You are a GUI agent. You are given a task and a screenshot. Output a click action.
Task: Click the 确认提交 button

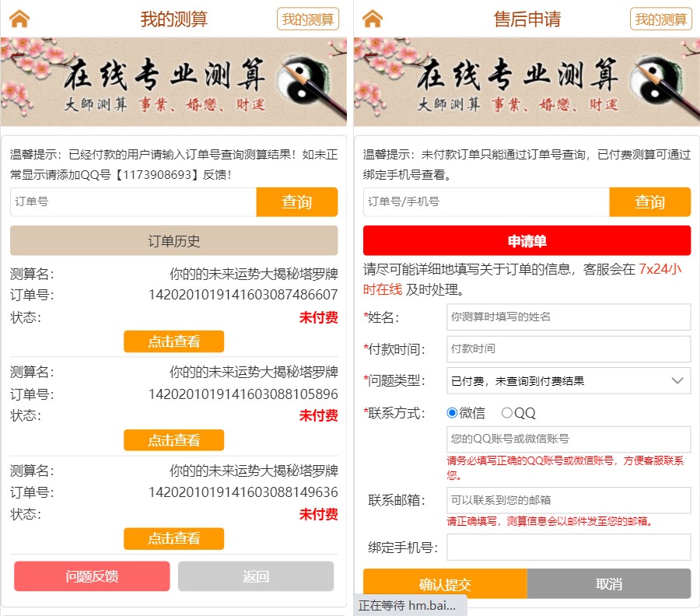click(445, 584)
